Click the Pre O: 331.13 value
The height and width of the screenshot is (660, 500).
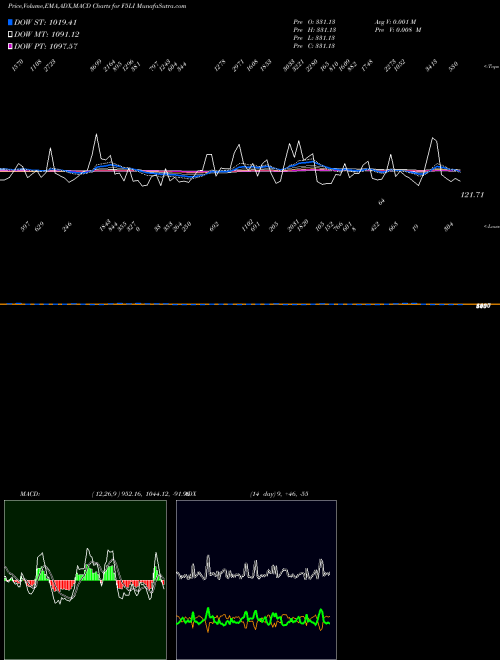point(314,22)
